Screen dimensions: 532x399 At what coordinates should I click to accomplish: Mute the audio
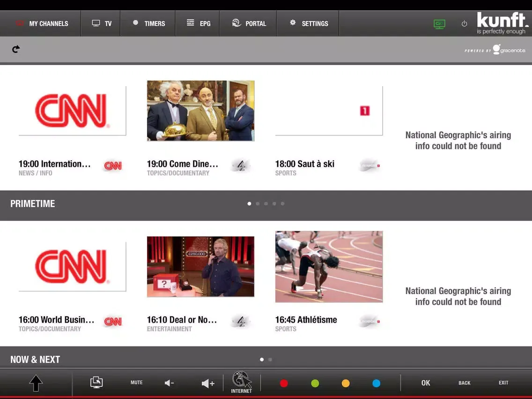point(137,382)
